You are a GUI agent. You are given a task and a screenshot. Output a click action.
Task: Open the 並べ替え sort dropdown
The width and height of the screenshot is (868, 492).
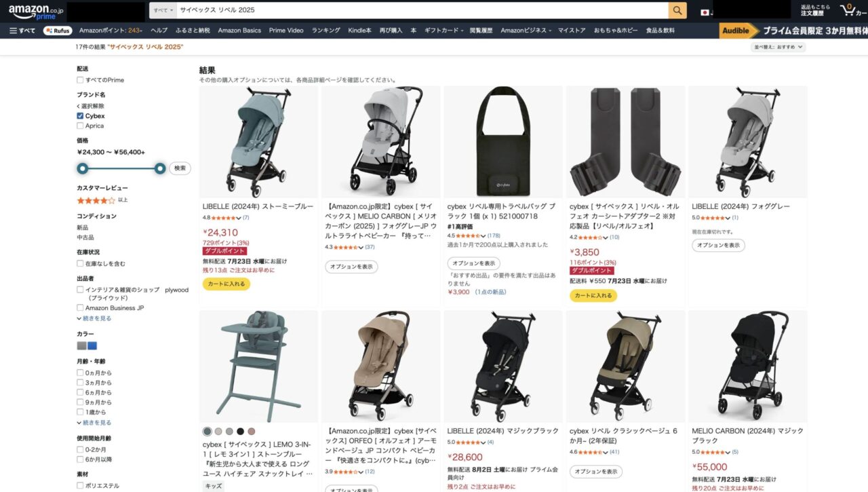[778, 47]
